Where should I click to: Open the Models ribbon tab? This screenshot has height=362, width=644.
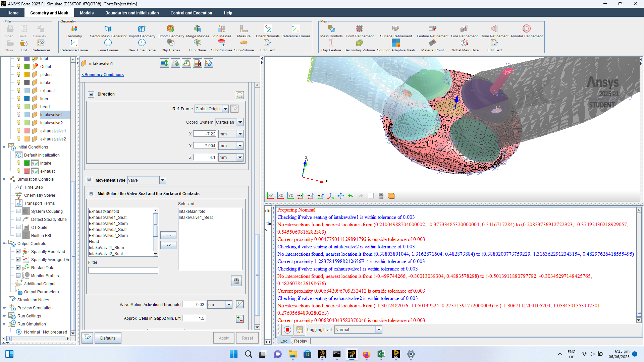click(x=87, y=13)
